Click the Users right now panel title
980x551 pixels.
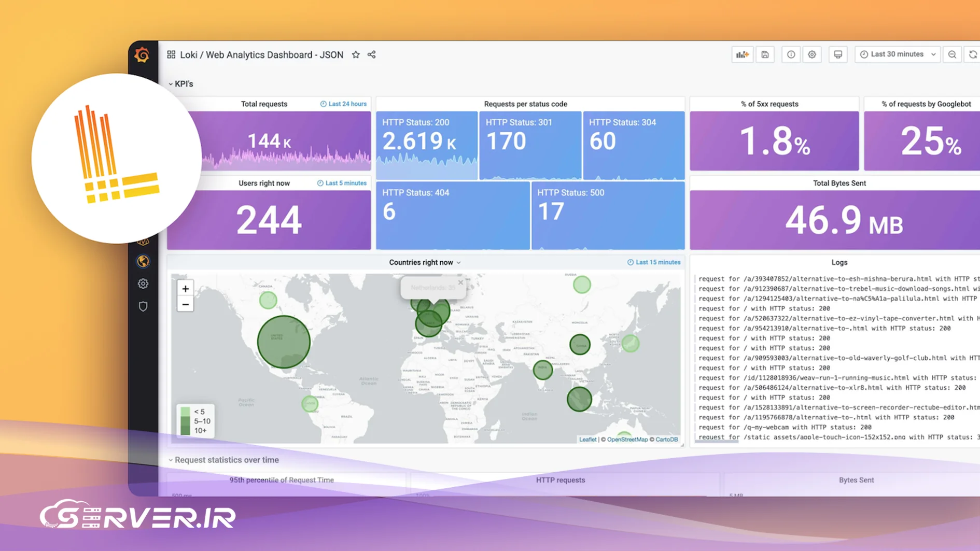point(264,183)
